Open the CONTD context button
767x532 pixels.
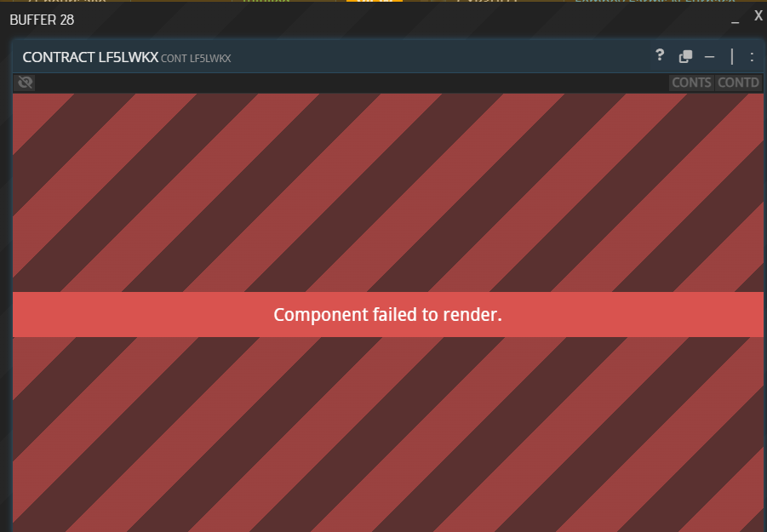click(738, 83)
